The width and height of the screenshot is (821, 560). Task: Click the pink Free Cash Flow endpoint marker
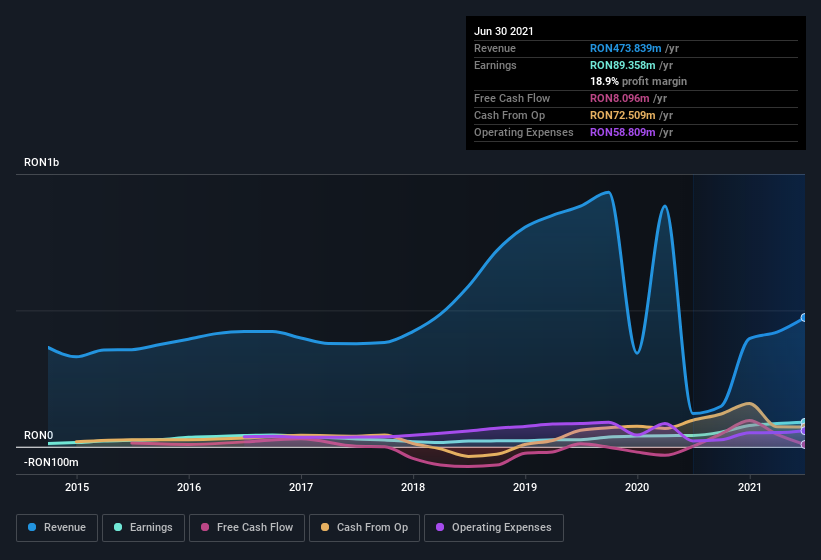pyautogui.click(x=804, y=445)
